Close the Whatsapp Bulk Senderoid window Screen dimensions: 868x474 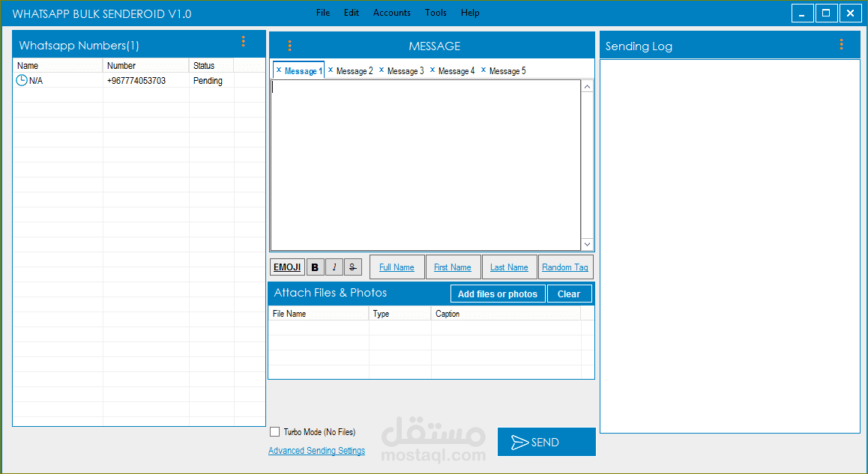850,13
